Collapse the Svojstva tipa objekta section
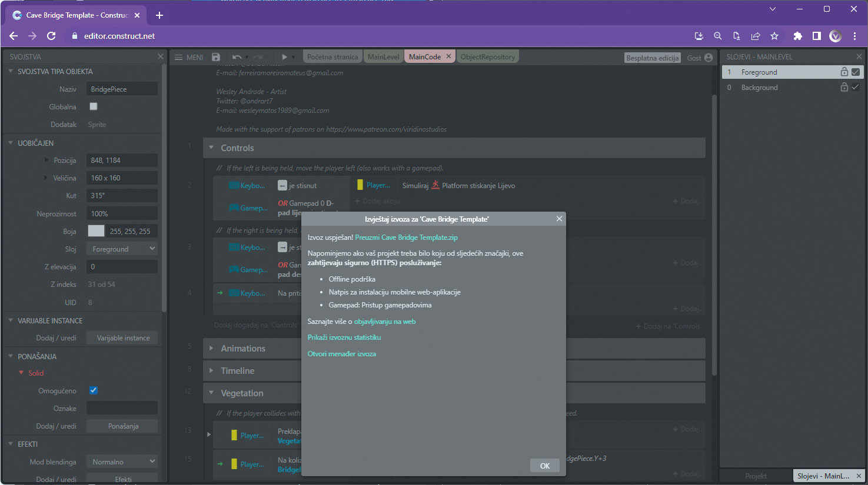Screen dimensions: 868x485 (x=11, y=71)
